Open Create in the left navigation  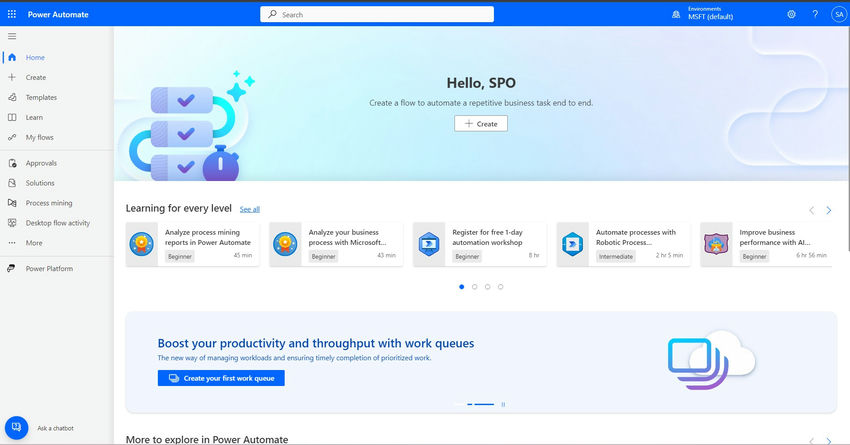pos(36,78)
